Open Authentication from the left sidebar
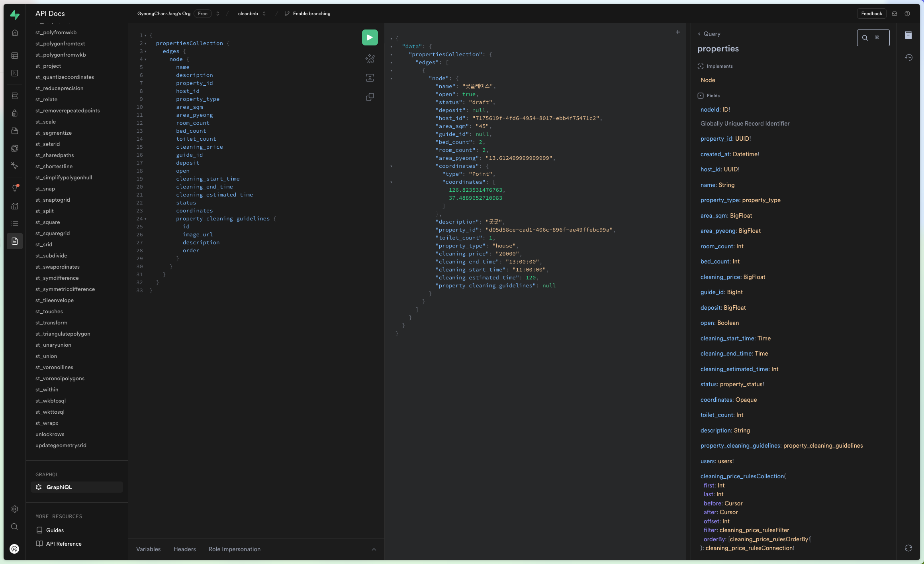 tap(15, 113)
